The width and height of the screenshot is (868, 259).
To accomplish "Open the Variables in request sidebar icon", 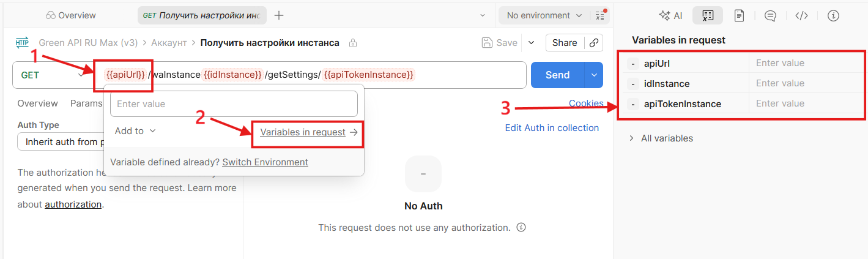I will click(x=708, y=16).
